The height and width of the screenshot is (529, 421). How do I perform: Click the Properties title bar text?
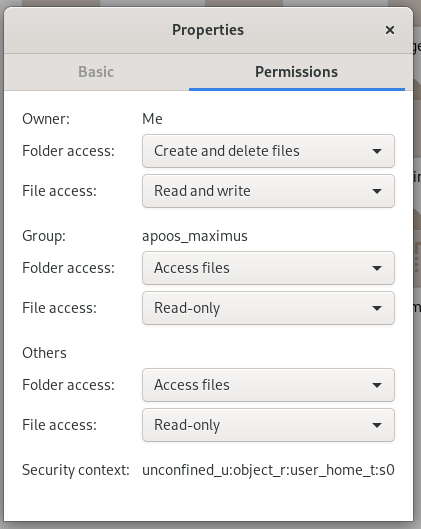[208, 30]
